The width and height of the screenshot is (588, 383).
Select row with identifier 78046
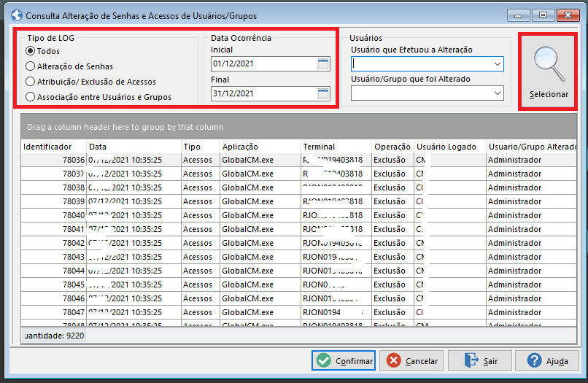[x=298, y=299]
